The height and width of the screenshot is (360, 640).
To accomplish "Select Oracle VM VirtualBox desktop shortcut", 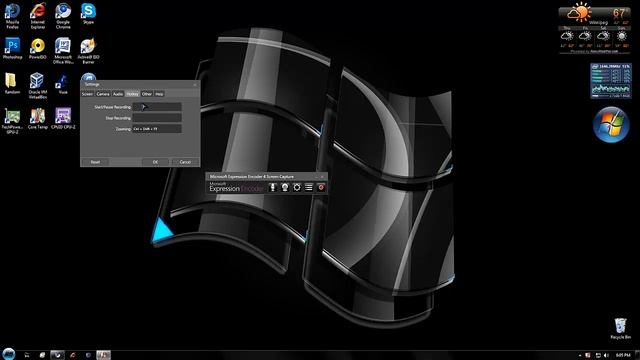I will (x=38, y=86).
